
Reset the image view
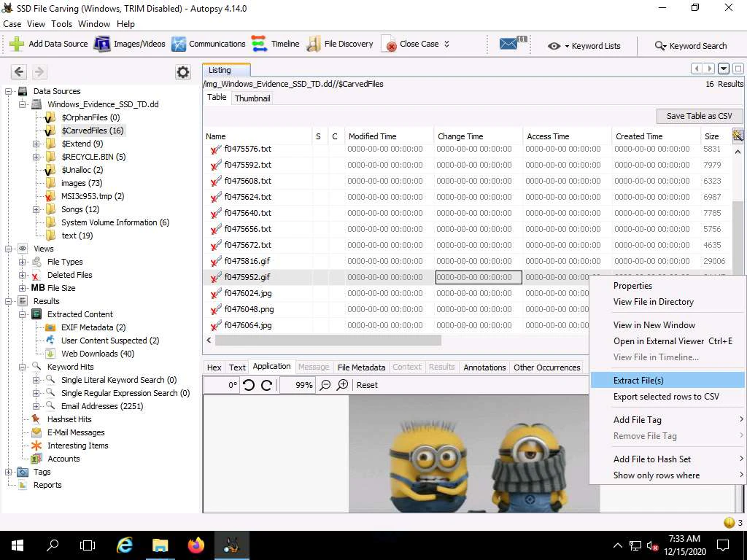coord(367,385)
